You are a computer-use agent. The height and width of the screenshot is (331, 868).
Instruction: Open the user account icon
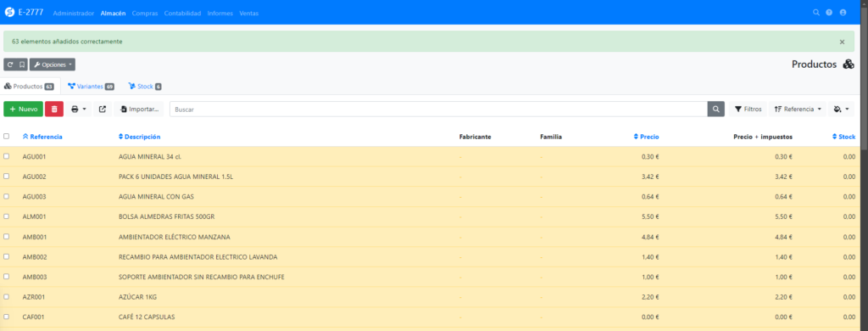tap(843, 12)
